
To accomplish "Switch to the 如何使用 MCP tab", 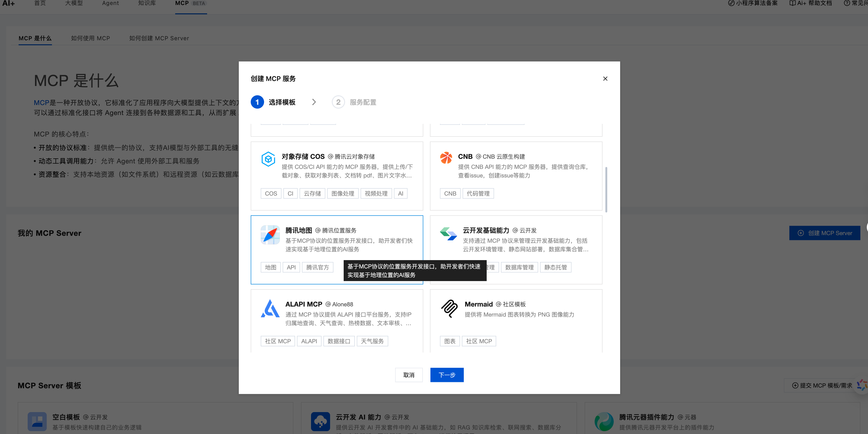I will [x=90, y=38].
